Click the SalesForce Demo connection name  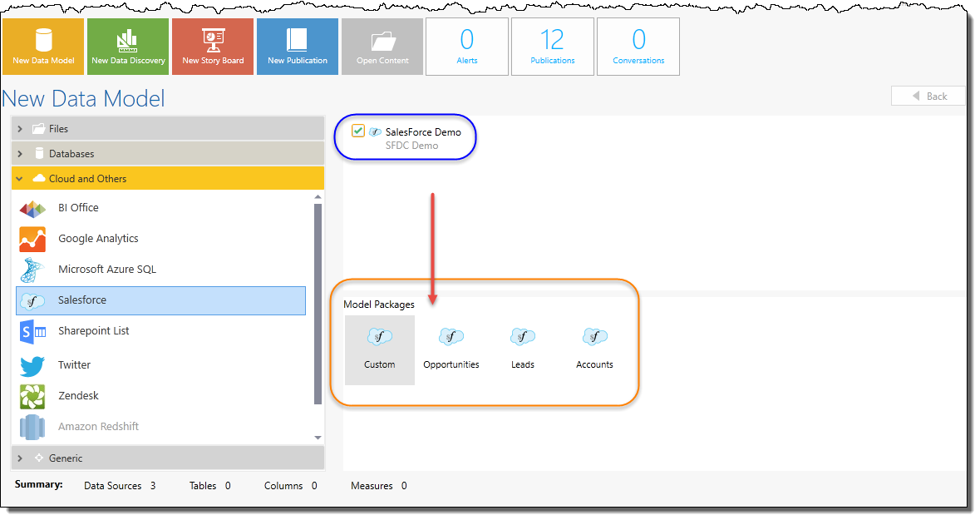(423, 132)
